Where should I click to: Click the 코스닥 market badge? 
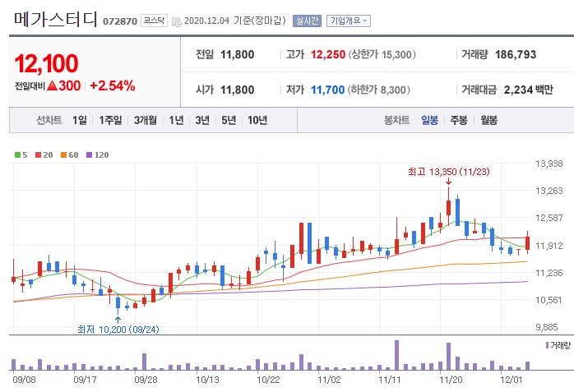(154, 21)
